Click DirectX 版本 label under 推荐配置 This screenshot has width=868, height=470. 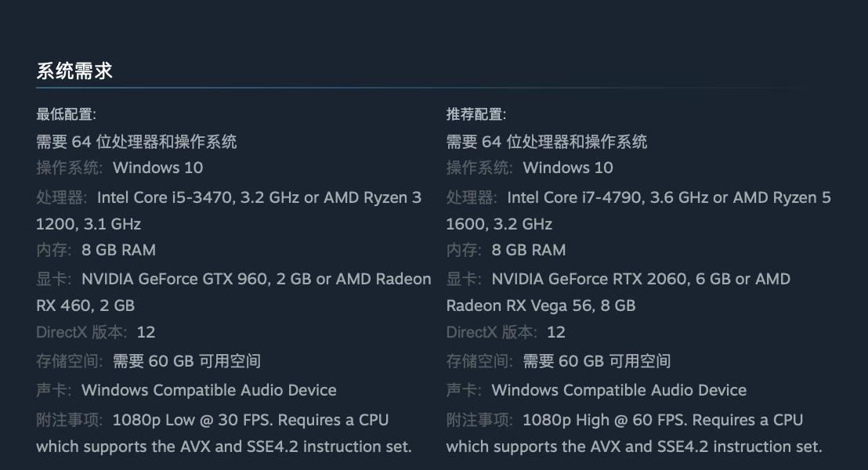pos(491,332)
